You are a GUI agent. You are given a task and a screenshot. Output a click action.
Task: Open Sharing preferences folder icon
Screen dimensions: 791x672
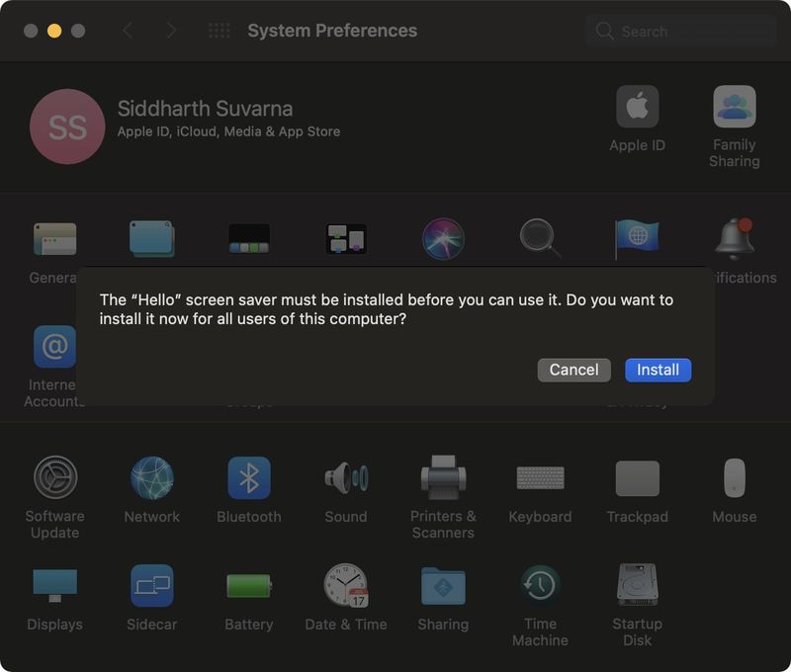(443, 585)
